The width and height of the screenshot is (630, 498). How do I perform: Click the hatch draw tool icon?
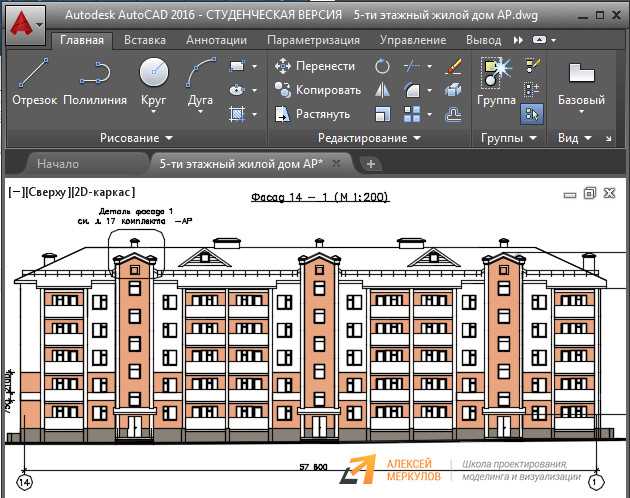pos(237,114)
